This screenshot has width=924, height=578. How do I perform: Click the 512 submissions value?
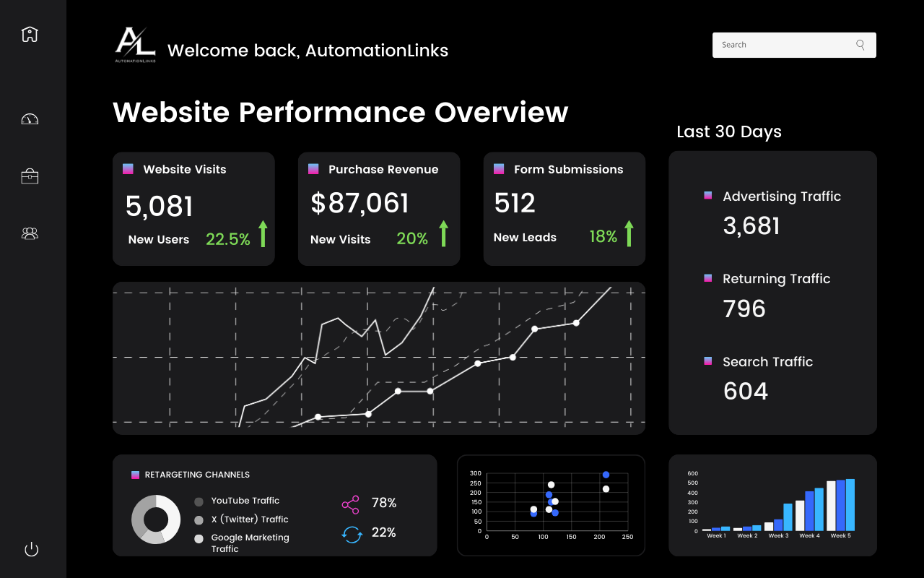tap(515, 203)
